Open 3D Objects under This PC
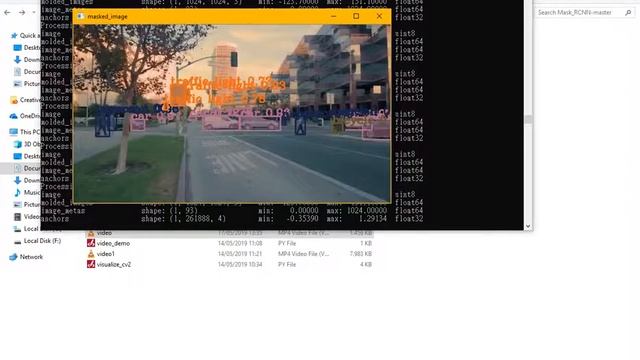Viewport: 640px width, 360px height. (x=27, y=144)
